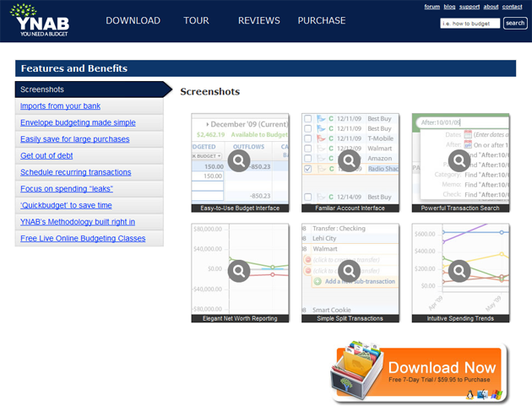Open Focus on spending leaks link
This screenshot has height=417, width=532.
pyautogui.click(x=67, y=189)
